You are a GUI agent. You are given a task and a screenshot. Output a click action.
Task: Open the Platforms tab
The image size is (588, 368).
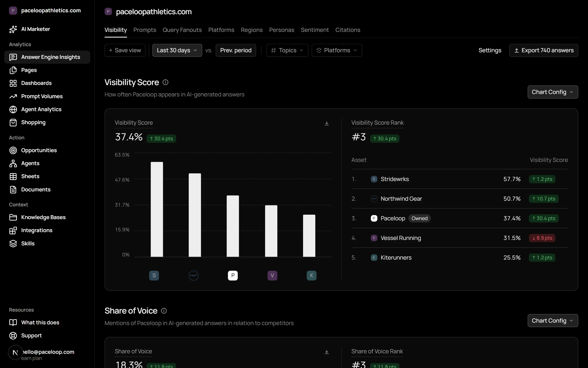click(x=221, y=30)
